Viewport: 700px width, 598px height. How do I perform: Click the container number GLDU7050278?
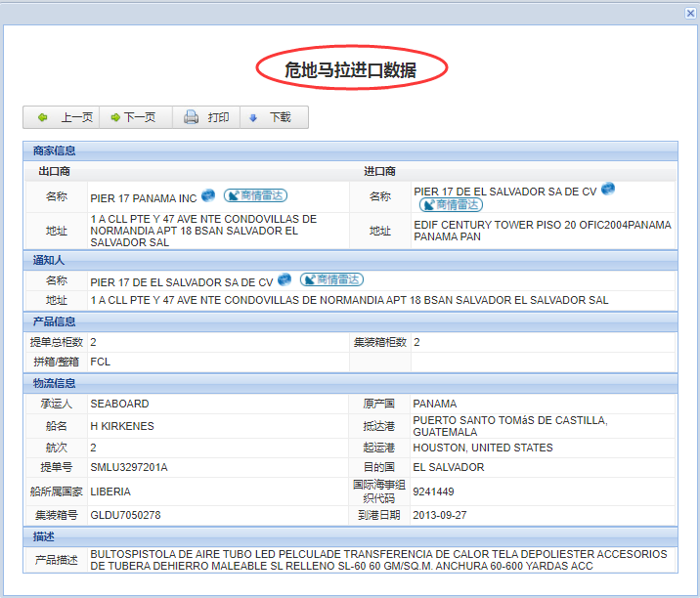coord(125,514)
